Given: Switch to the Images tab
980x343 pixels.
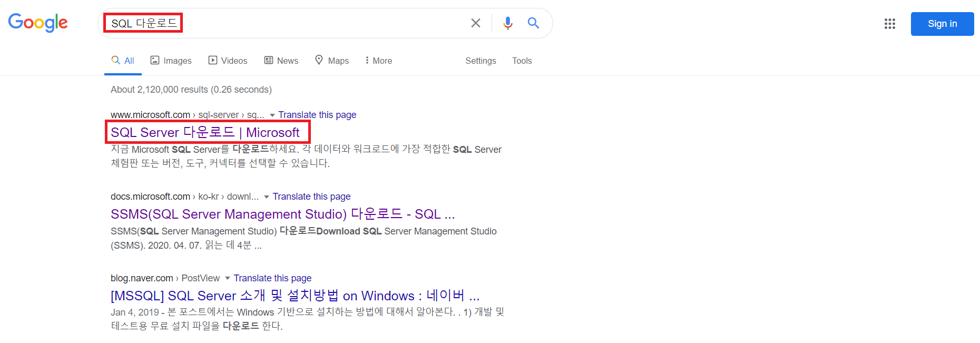Looking at the screenshot, I should tap(171, 61).
